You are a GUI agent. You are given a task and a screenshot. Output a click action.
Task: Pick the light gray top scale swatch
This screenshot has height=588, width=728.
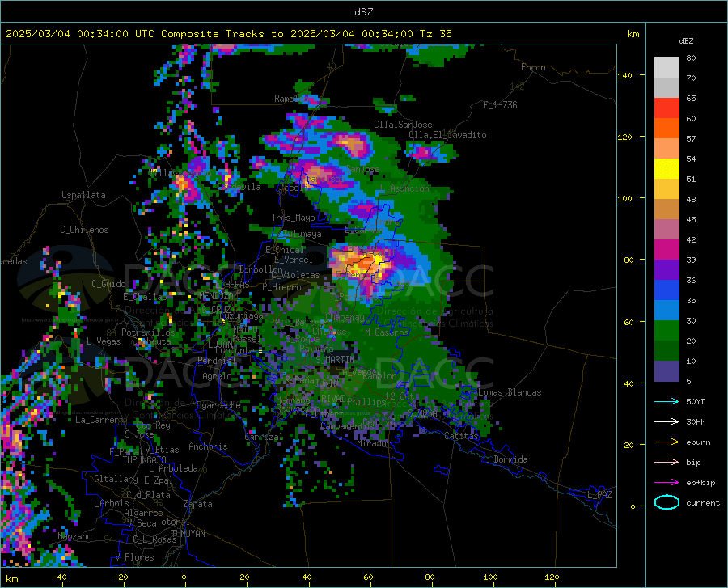point(667,68)
